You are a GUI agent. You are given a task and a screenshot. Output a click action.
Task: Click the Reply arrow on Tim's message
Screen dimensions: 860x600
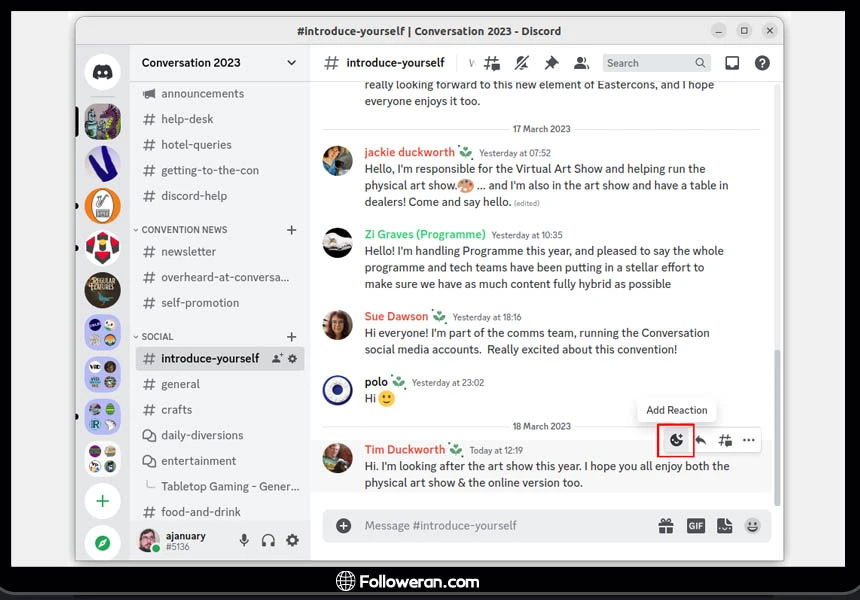(701, 440)
